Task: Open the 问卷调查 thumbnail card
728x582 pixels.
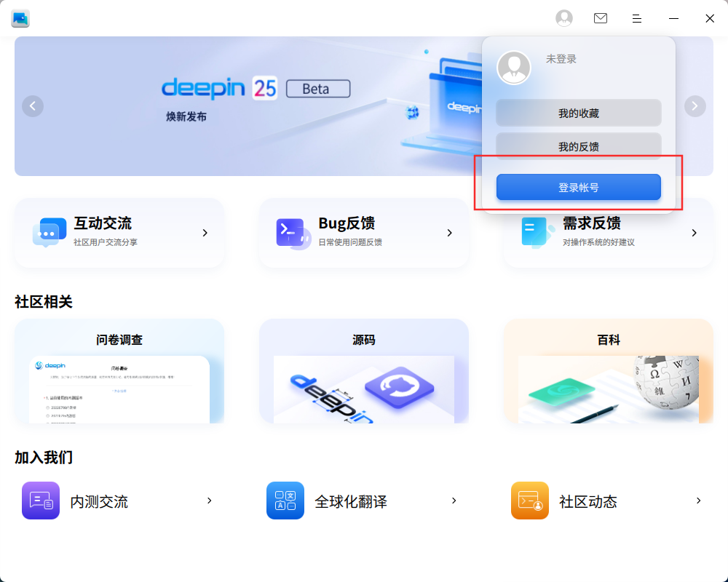Action: (x=119, y=371)
